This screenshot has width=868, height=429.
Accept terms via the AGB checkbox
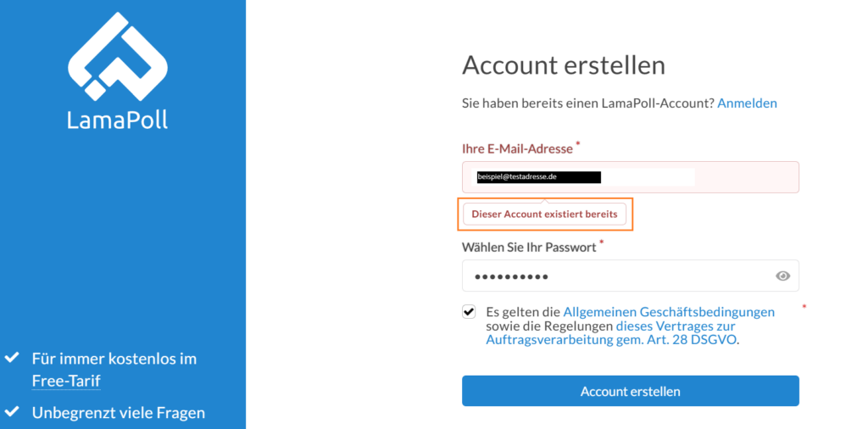[x=469, y=312]
